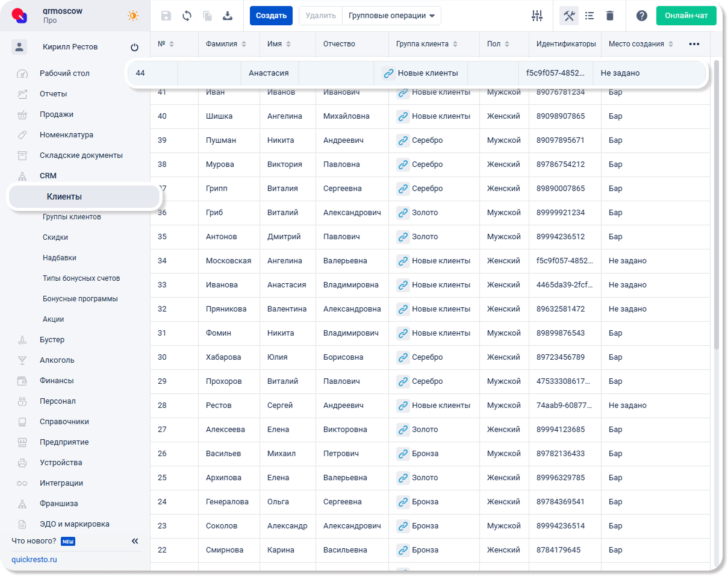
Task: Click the vertical table scrollbar
Action: pyautogui.click(x=716, y=205)
